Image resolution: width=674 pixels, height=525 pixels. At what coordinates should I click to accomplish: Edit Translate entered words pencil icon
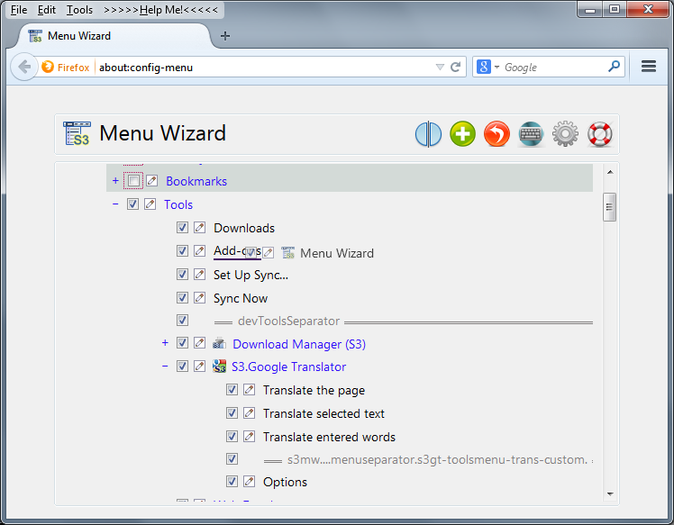click(249, 436)
